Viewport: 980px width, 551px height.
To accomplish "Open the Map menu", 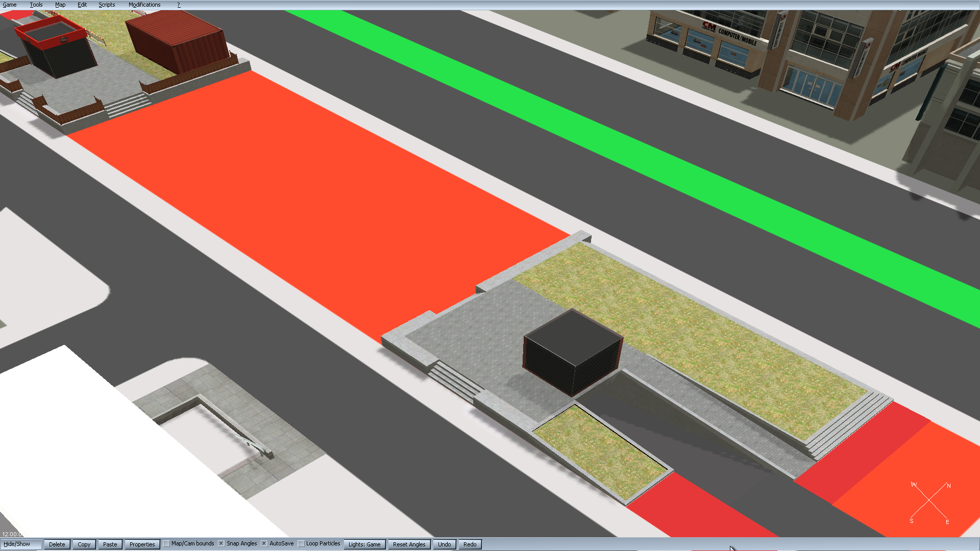I will tap(60, 5).
